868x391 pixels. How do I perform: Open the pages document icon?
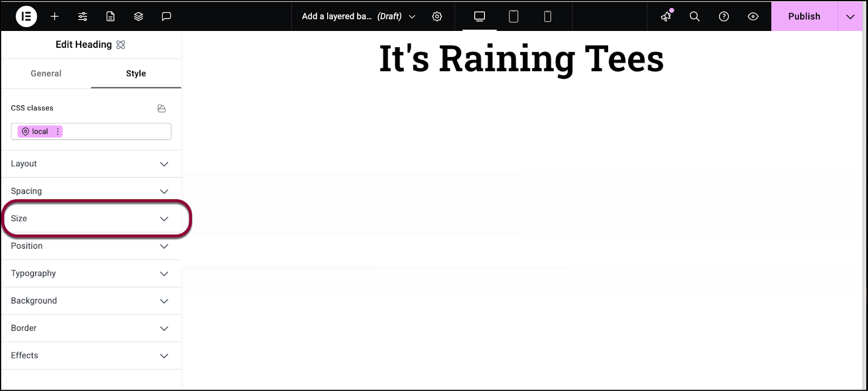(111, 16)
